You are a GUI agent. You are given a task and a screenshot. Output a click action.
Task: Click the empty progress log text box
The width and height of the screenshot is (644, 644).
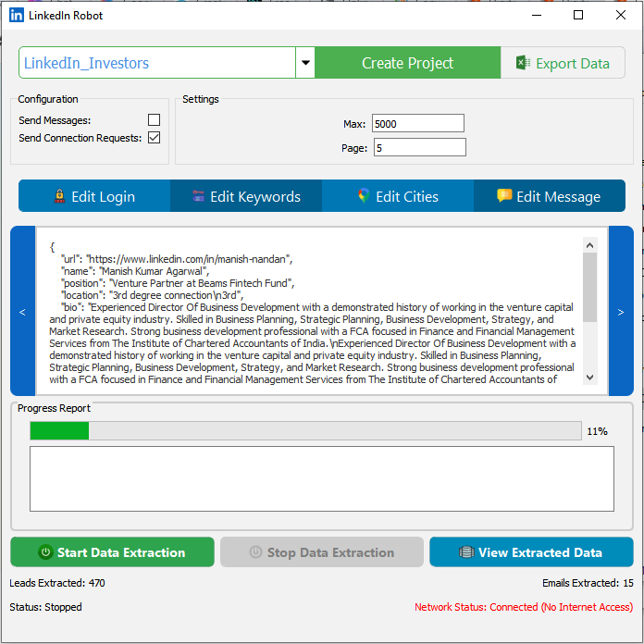click(322, 479)
